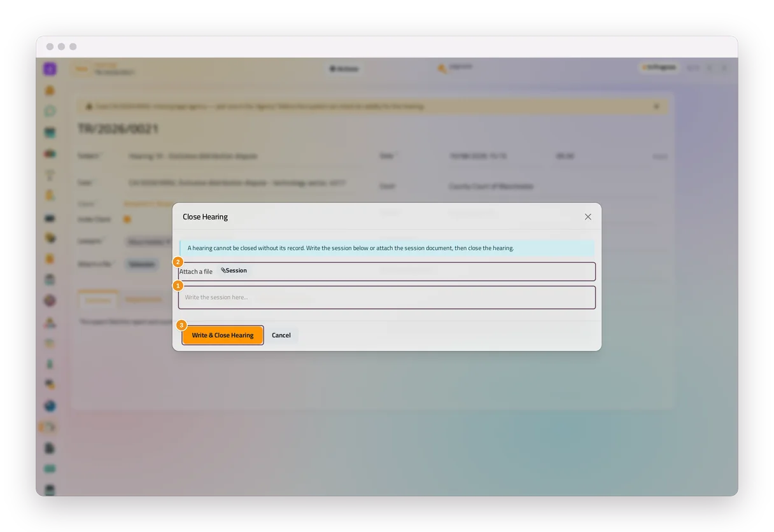Focus the 'Write the session here...' field
The width and height of the screenshot is (774, 532).
click(x=387, y=297)
